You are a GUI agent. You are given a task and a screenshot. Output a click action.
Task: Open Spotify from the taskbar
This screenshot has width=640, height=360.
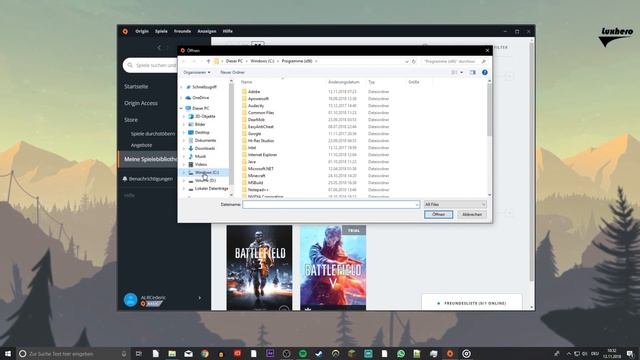point(302,353)
